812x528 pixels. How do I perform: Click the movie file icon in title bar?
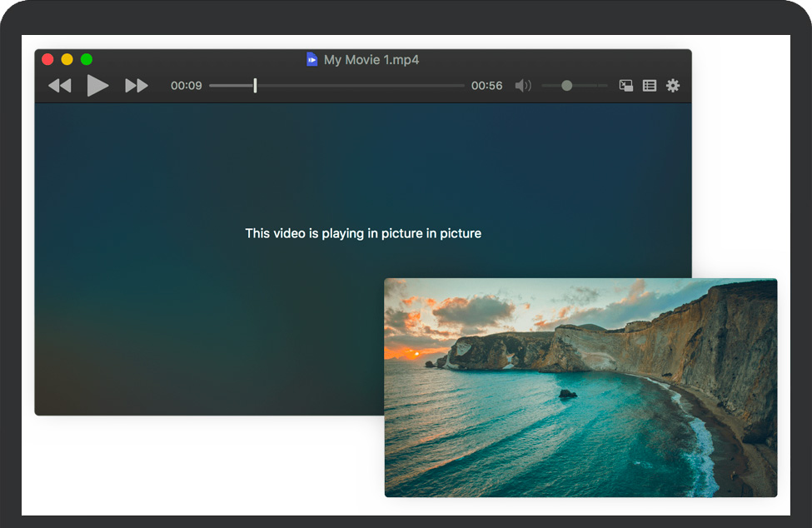(x=312, y=60)
